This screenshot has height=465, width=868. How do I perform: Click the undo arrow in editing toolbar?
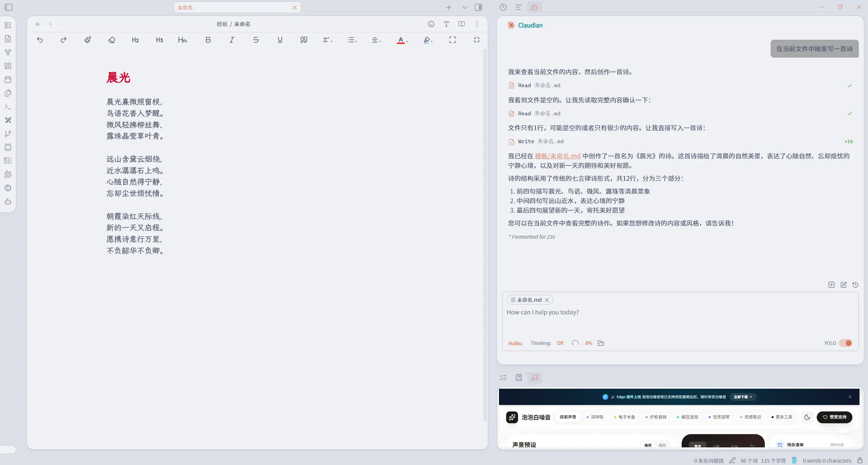pyautogui.click(x=40, y=40)
